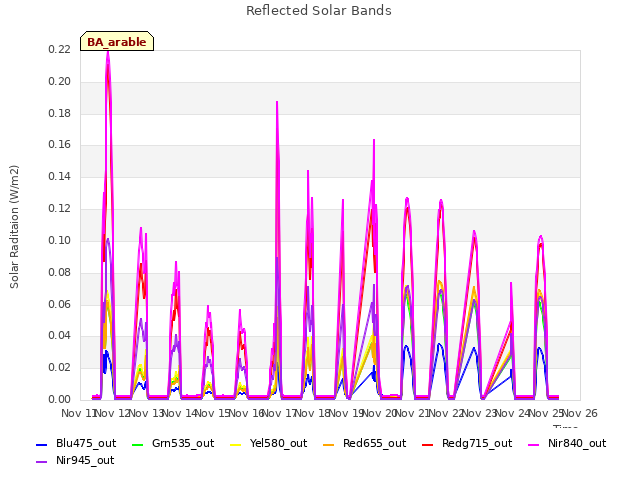Click the tallest magenta peak near Nov 12
The height and width of the screenshot is (480, 640).
pyautogui.click(x=108, y=52)
